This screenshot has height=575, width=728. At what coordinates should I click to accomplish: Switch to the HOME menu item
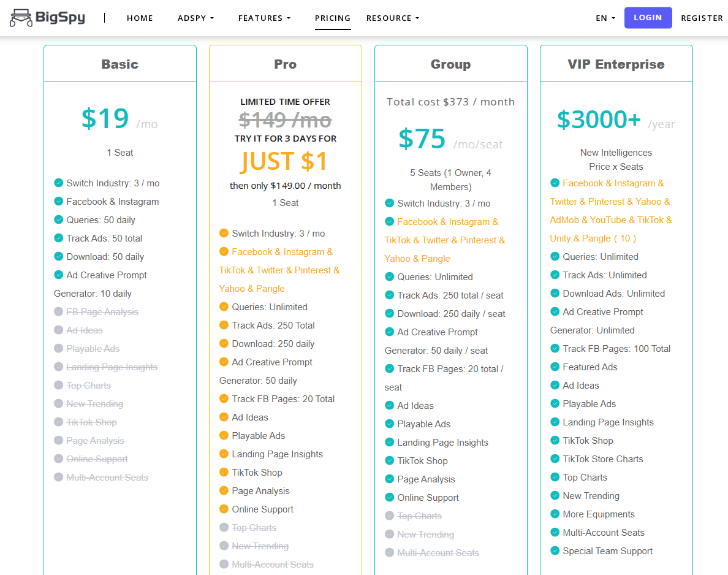tap(140, 18)
